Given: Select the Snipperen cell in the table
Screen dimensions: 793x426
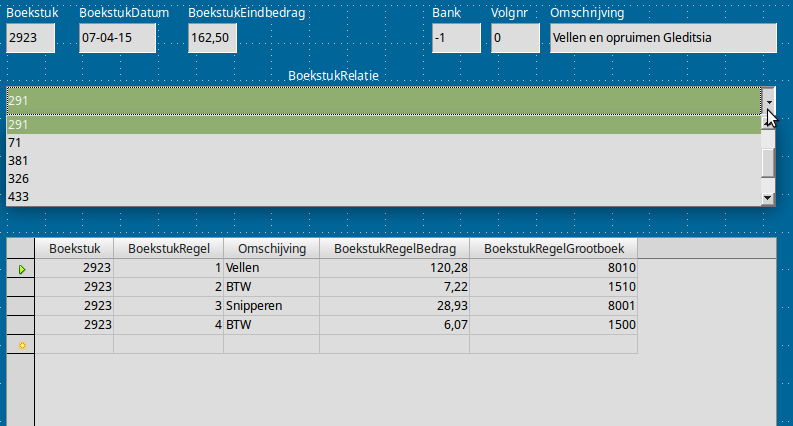Looking at the screenshot, I should 271,306.
